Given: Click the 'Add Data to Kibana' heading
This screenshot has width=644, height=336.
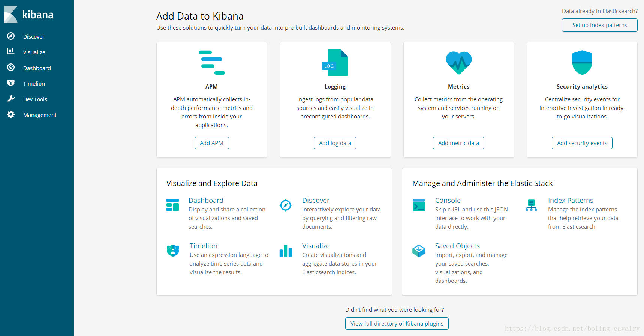Looking at the screenshot, I should [x=200, y=16].
